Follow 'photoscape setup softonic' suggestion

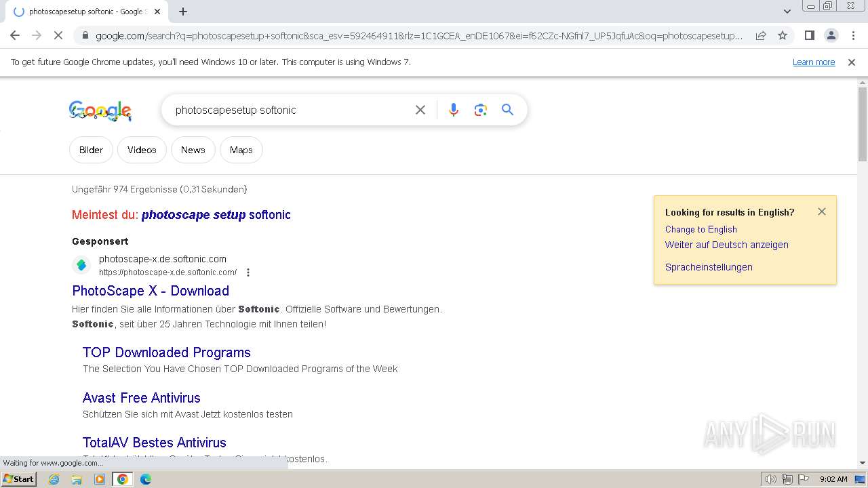[x=216, y=215]
